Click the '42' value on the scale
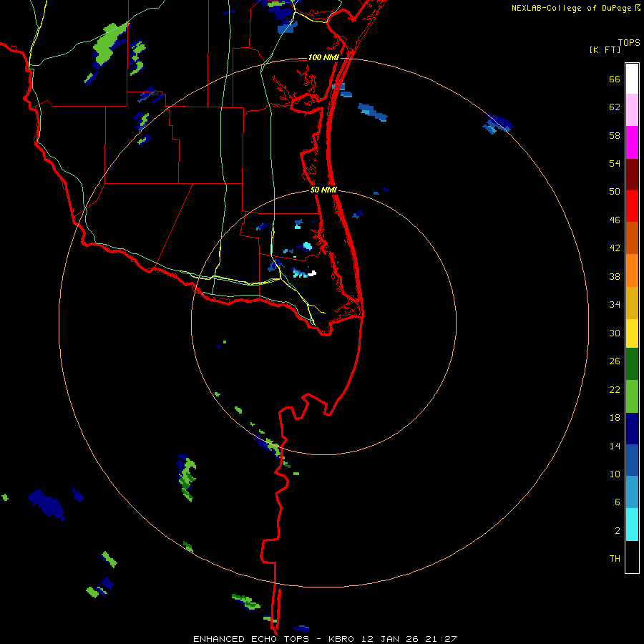The width and height of the screenshot is (644, 644). coord(615,248)
